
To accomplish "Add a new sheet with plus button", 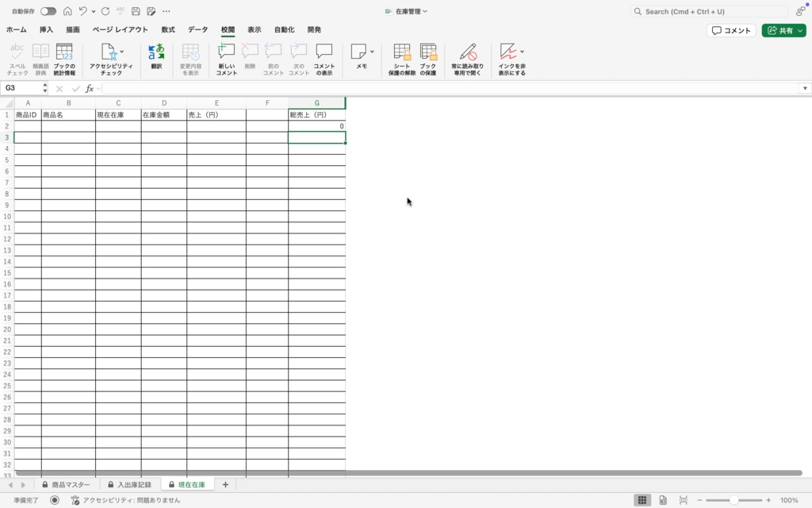I will [x=225, y=485].
